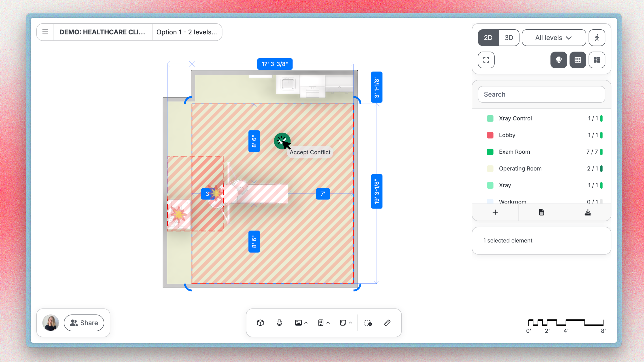Enter walk mode with the pedestrian icon

(x=597, y=38)
